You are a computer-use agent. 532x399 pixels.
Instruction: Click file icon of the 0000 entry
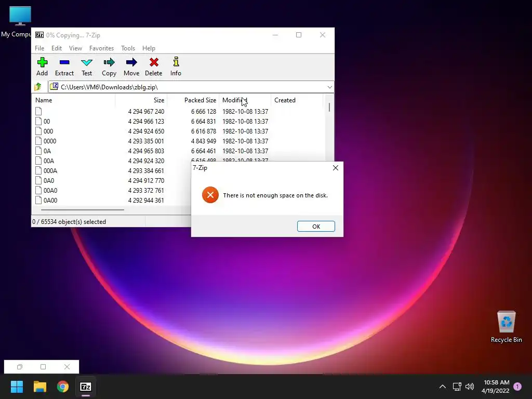click(x=38, y=141)
